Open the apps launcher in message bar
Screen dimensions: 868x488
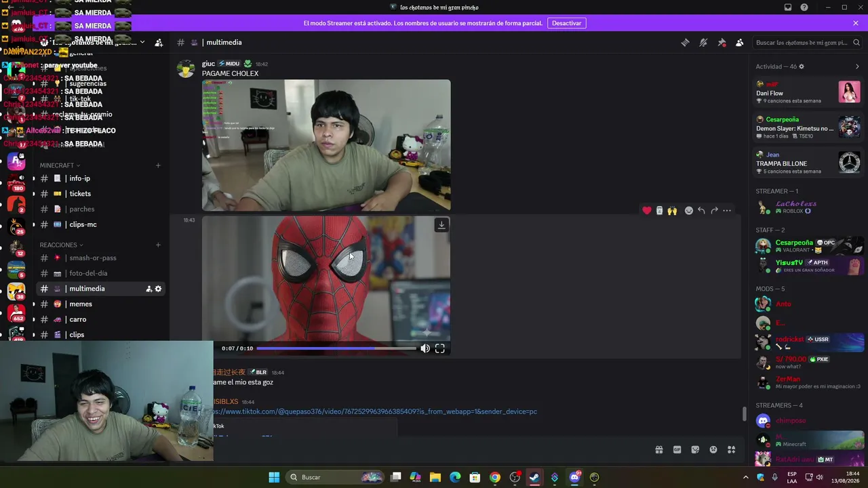(x=732, y=449)
